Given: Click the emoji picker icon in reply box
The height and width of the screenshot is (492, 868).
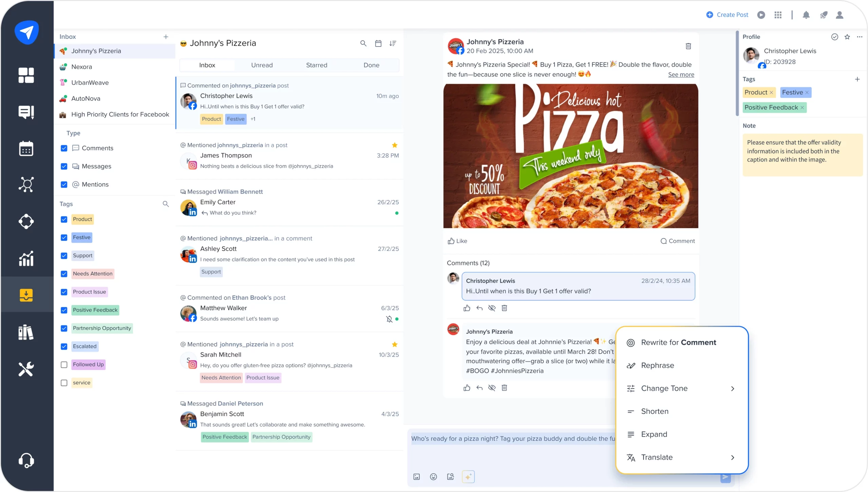Looking at the screenshot, I should [x=433, y=477].
